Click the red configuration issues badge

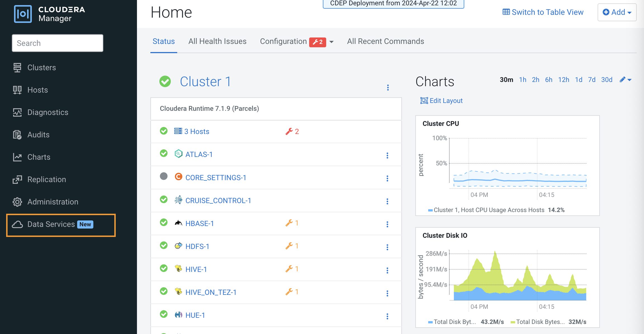point(318,42)
